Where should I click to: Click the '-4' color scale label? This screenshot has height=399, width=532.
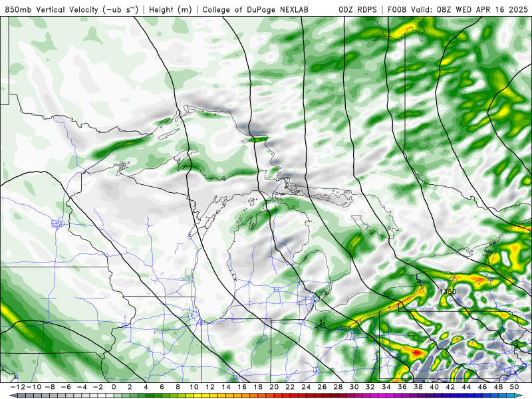(82, 387)
